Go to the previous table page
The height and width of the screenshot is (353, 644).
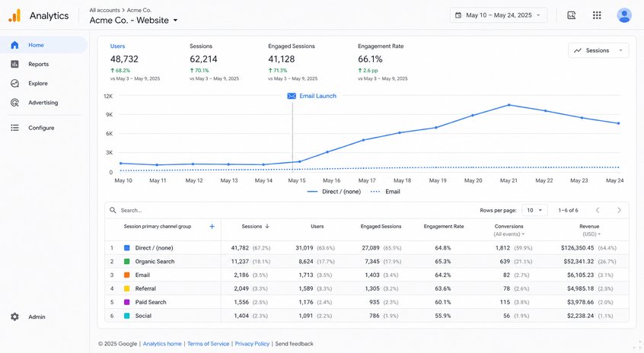[598, 210]
